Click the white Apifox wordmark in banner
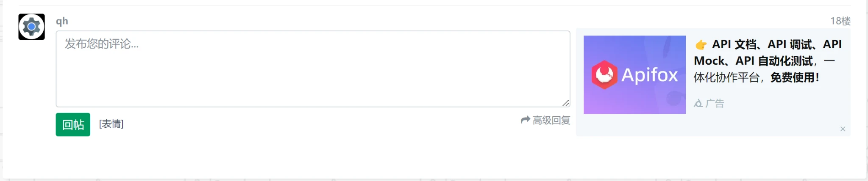Viewport: 868px width, 181px height. 649,75
